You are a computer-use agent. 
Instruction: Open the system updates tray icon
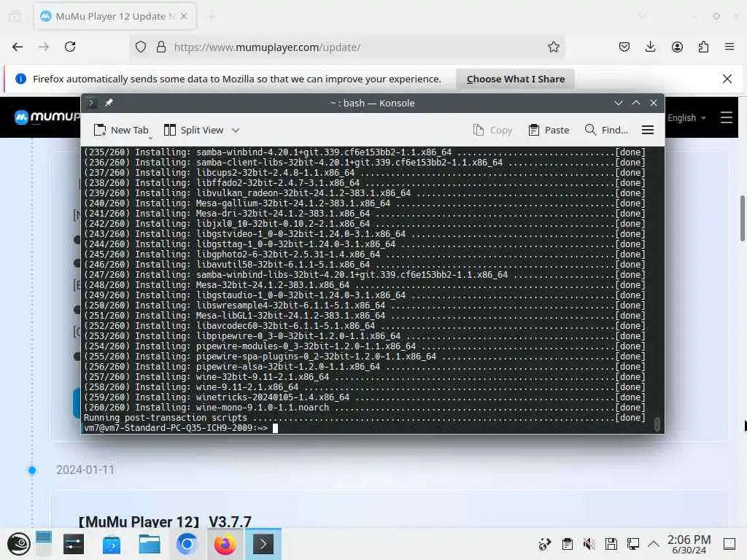(544, 544)
